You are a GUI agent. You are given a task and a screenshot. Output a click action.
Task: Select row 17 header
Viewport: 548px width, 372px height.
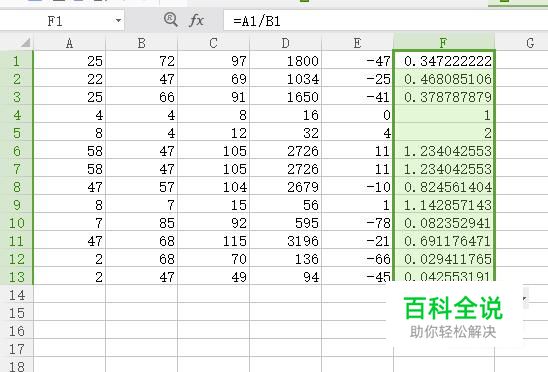pyautogui.click(x=16, y=349)
